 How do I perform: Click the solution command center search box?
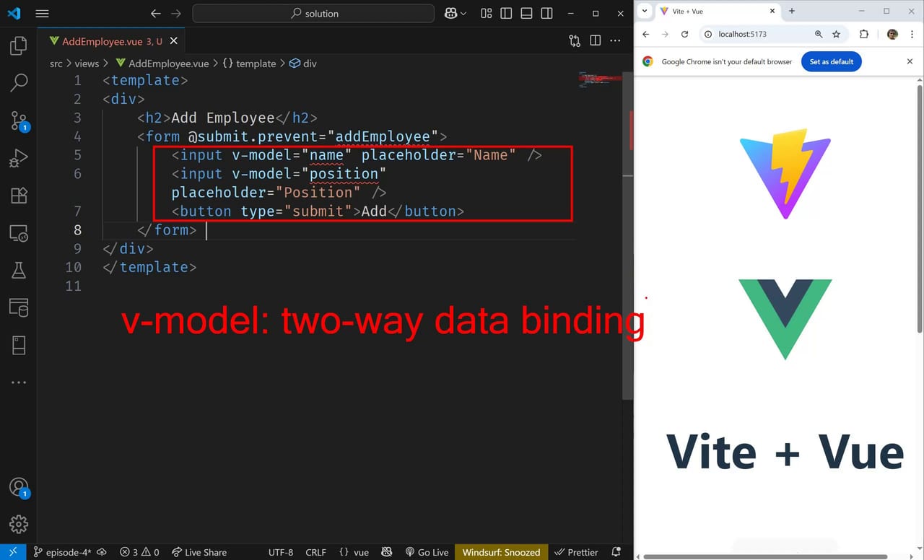tap(313, 13)
